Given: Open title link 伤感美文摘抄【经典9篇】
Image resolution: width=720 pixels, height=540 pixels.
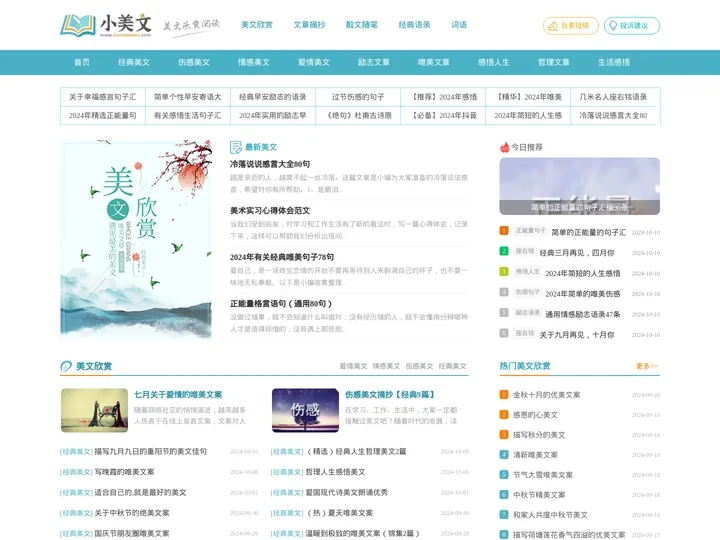Looking at the screenshot, I should coord(390,394).
